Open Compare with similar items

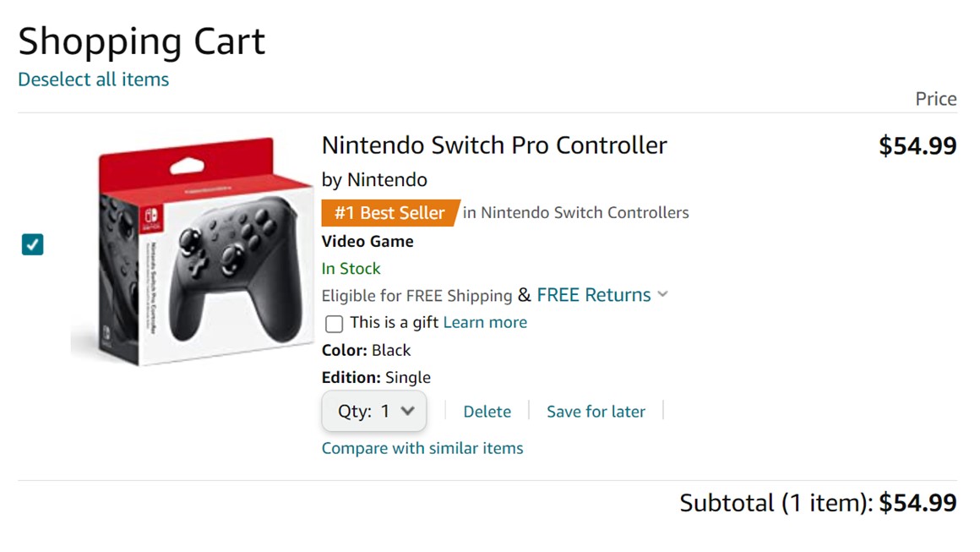pos(422,448)
